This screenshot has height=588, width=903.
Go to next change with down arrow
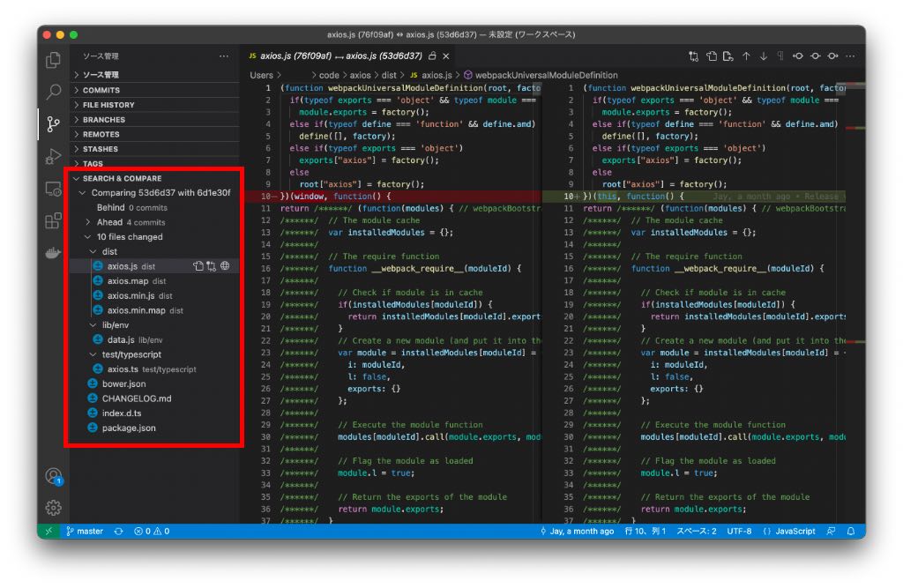[x=764, y=56]
